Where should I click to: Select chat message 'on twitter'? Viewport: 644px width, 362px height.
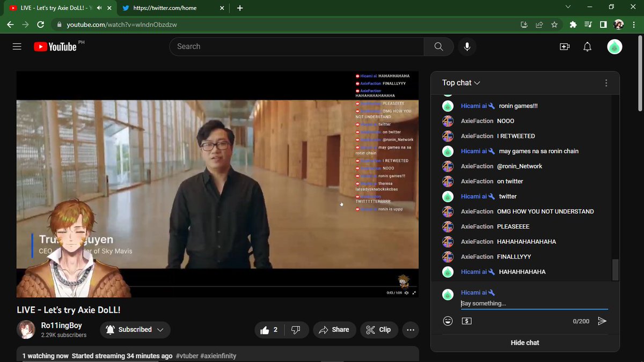(510, 181)
